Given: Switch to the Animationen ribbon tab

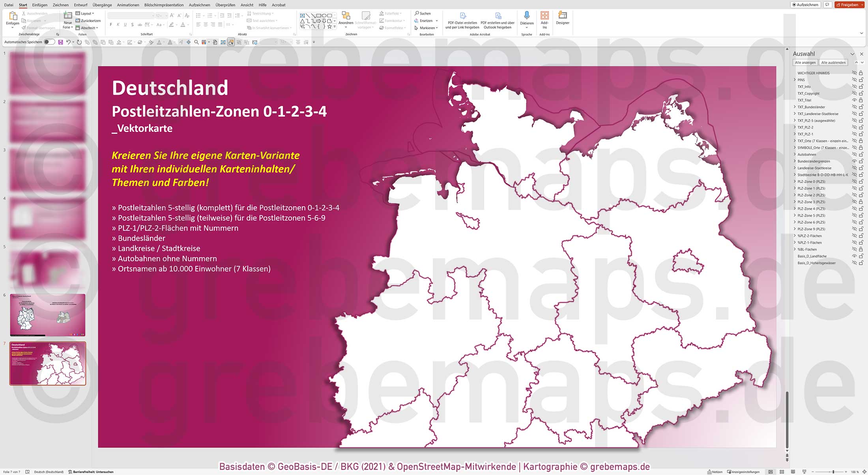Looking at the screenshot, I should 127,5.
